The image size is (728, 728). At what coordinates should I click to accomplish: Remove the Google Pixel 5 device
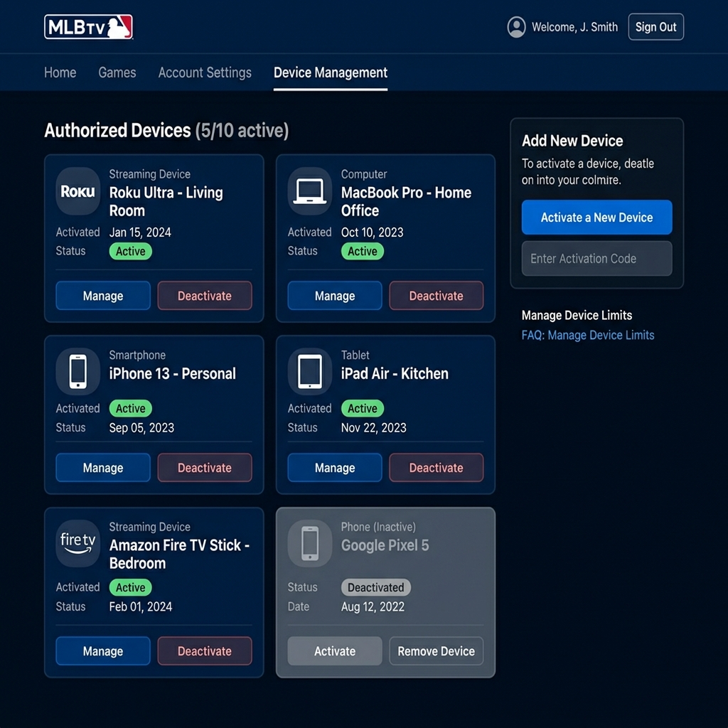pyautogui.click(x=436, y=651)
